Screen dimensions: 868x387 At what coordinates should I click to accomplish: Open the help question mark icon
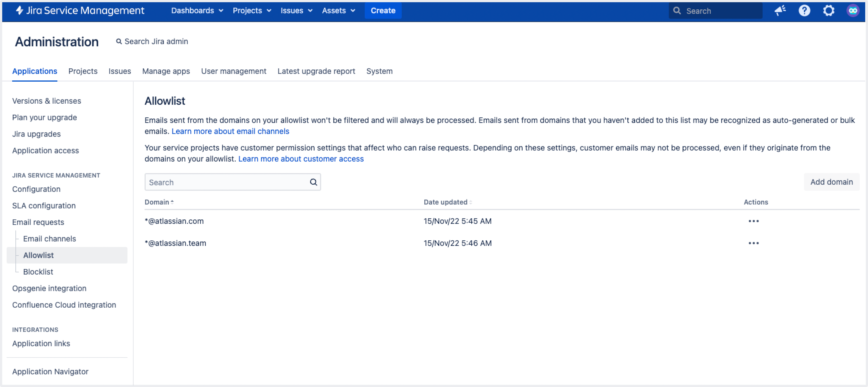pyautogui.click(x=804, y=11)
